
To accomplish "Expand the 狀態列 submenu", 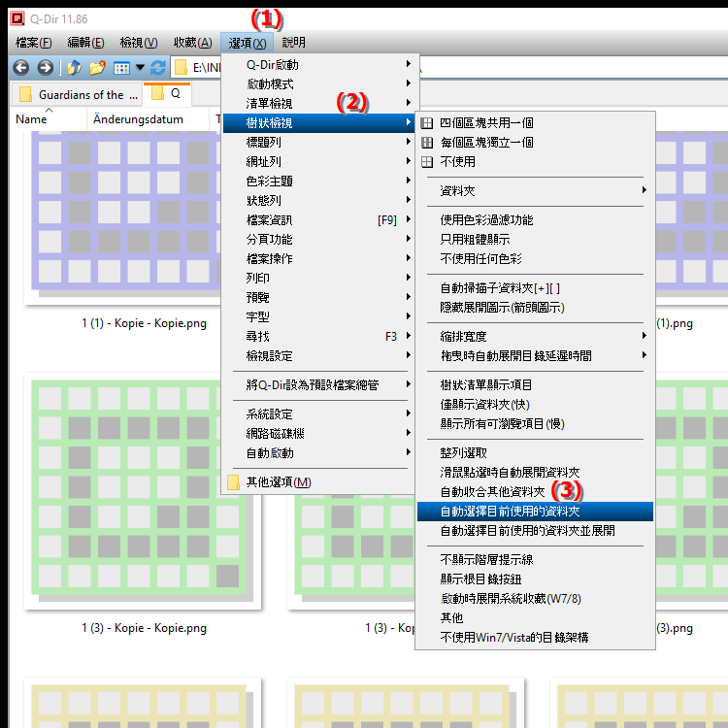I will [x=319, y=201].
